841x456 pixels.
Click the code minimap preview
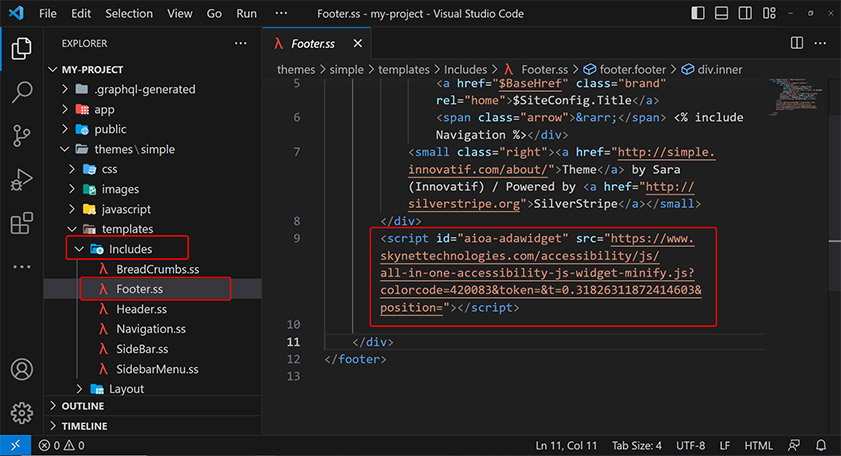click(795, 97)
